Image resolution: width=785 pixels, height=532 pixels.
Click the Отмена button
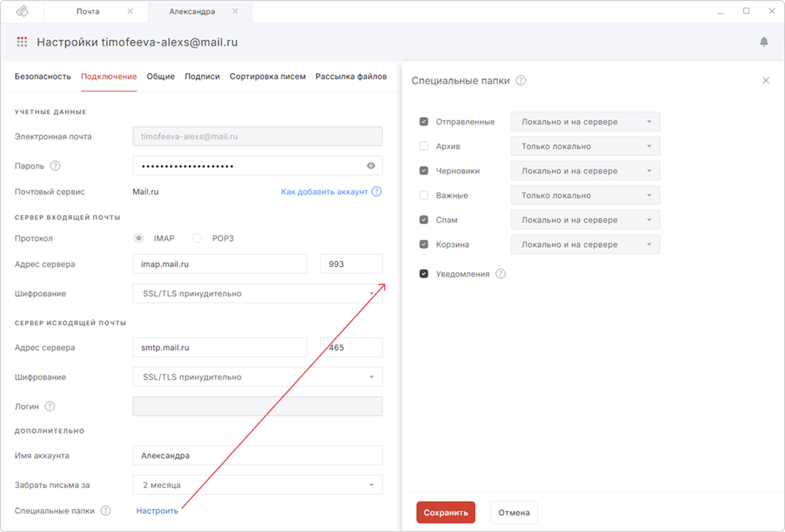(x=514, y=513)
